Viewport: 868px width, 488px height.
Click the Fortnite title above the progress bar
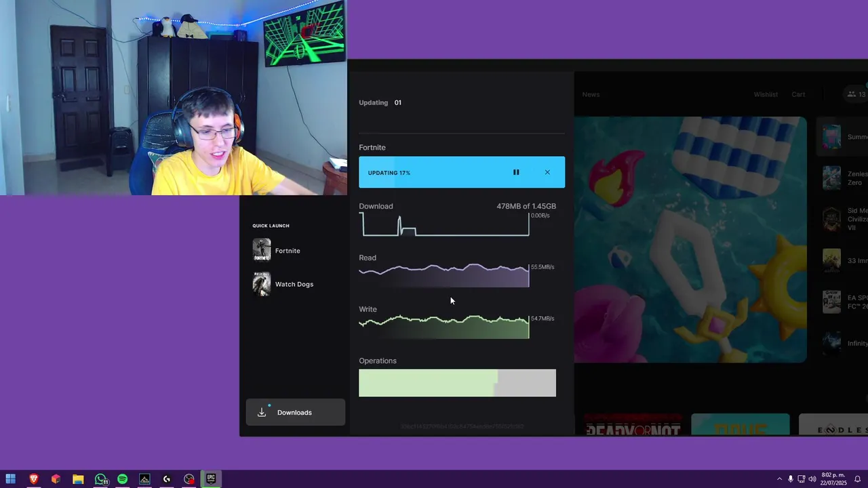pos(372,147)
